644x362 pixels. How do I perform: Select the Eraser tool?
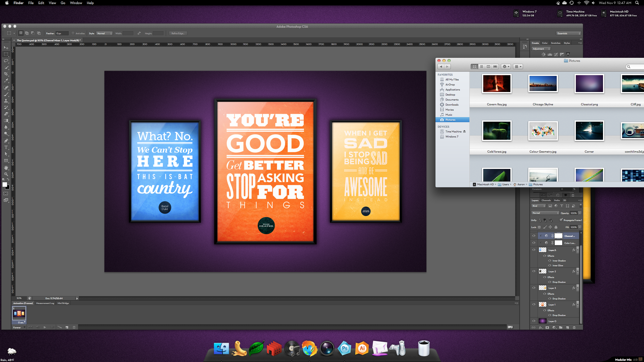(x=6, y=114)
